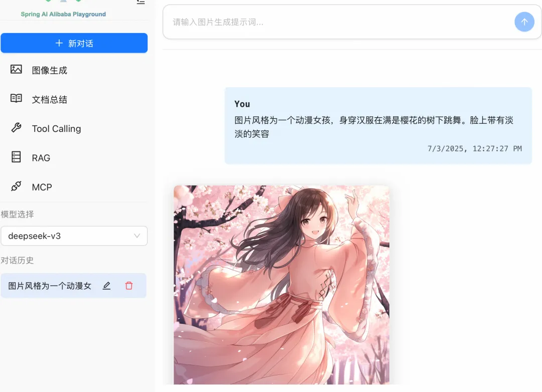The height and width of the screenshot is (392, 542).
Task: Click the wrench icon for Tool Calling
Action: point(16,128)
